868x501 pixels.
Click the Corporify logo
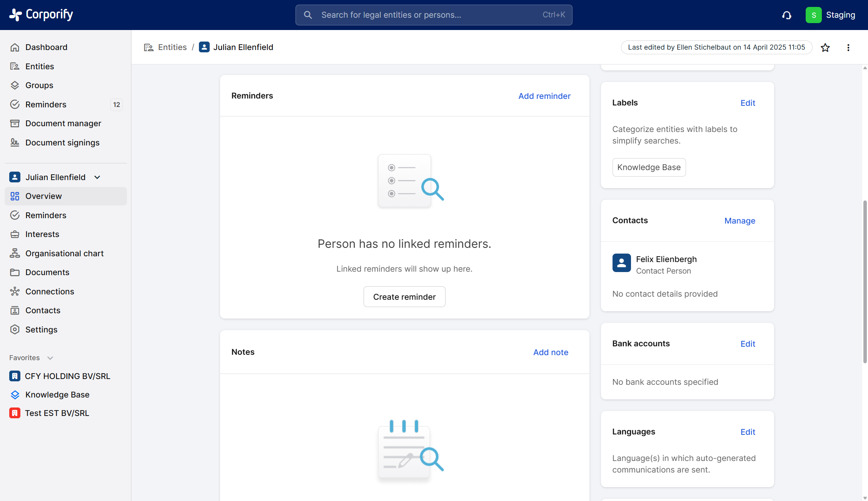pyautogui.click(x=41, y=15)
